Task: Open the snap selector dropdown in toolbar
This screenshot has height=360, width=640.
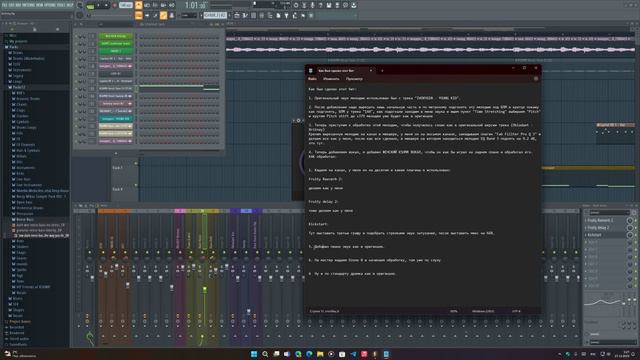Action: point(189,16)
